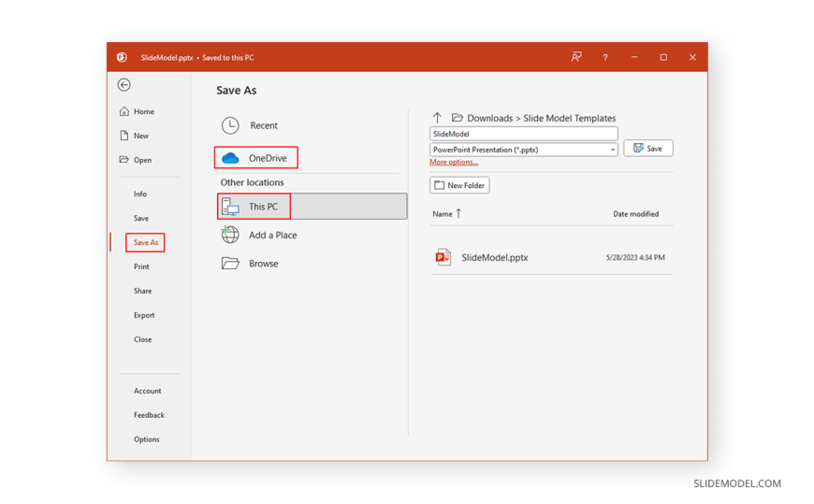Click the OneDrive cloud icon
This screenshot has height=504, width=814.
coord(230,158)
